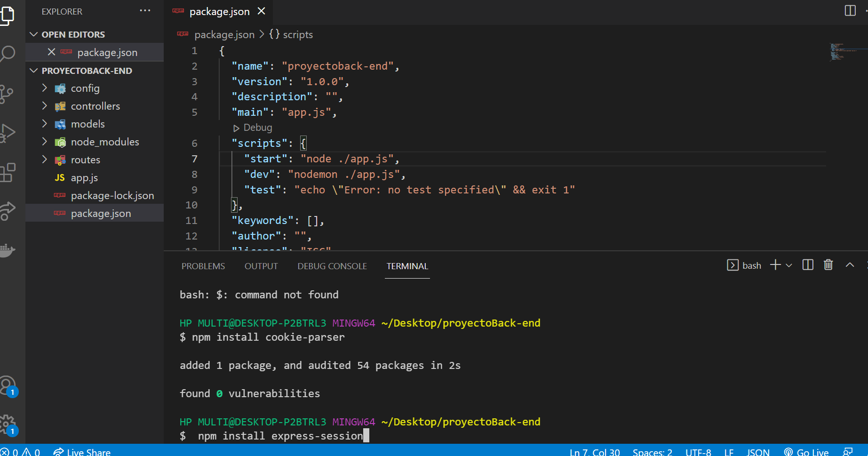This screenshot has width=868, height=456.
Task: Click the Go Live status bar button
Action: pos(806,452)
